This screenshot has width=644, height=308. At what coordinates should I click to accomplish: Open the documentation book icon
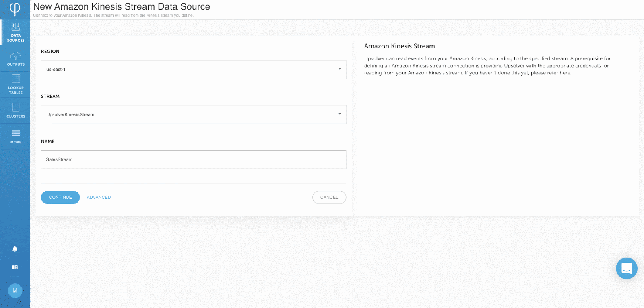[x=15, y=267]
